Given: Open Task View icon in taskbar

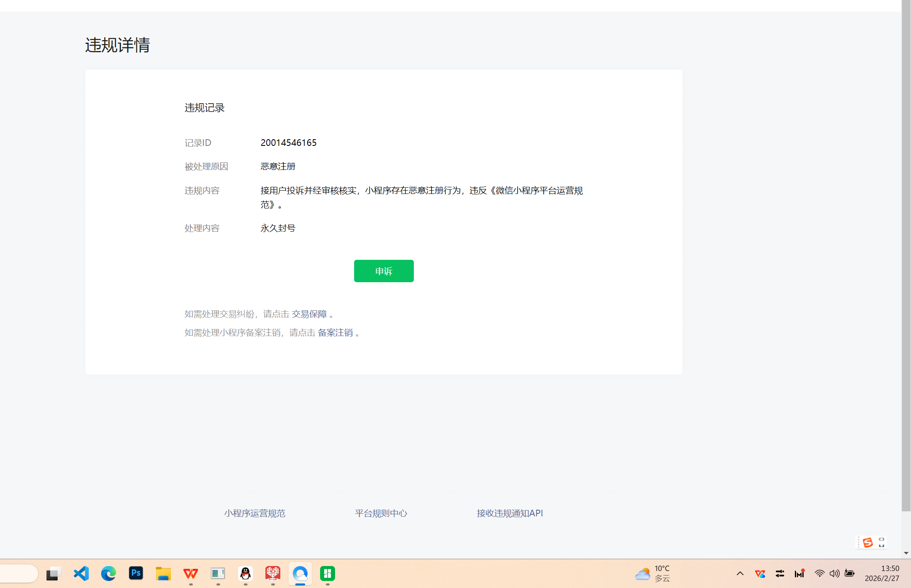Looking at the screenshot, I should [x=53, y=573].
